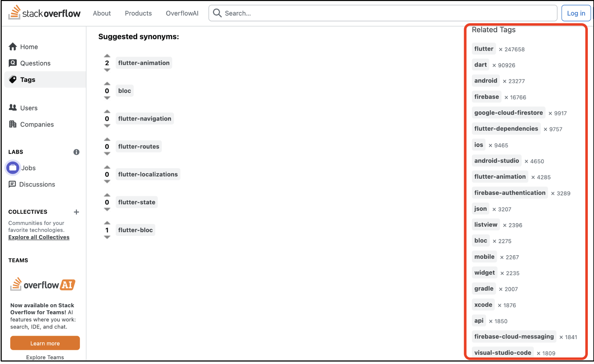The height and width of the screenshot is (364, 594).
Task: Open the android related tag
Action: (486, 80)
